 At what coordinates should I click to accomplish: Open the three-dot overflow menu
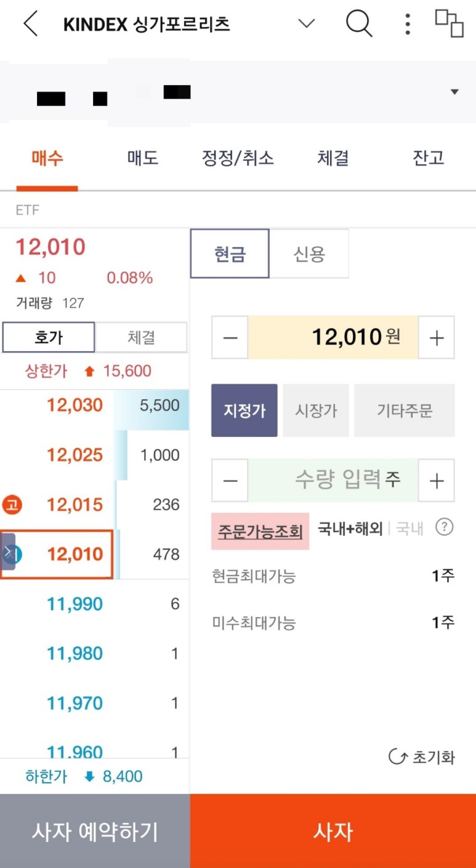pos(407,24)
